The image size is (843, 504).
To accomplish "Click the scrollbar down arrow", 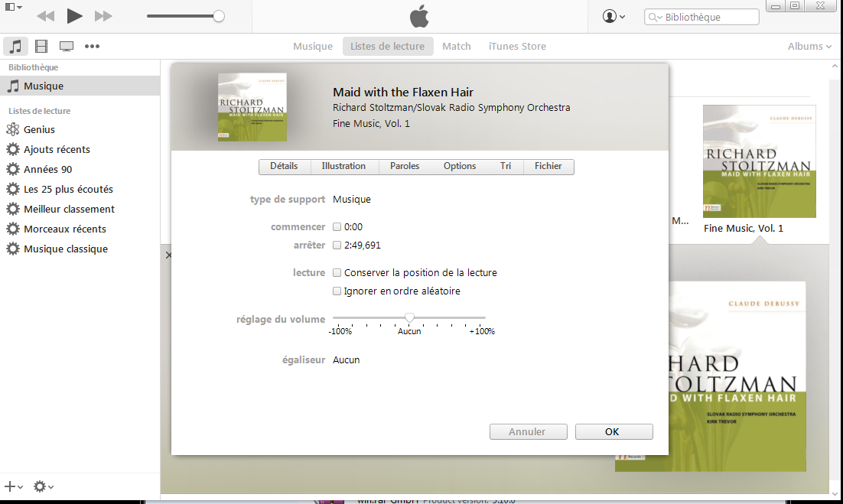I will pyautogui.click(x=835, y=494).
